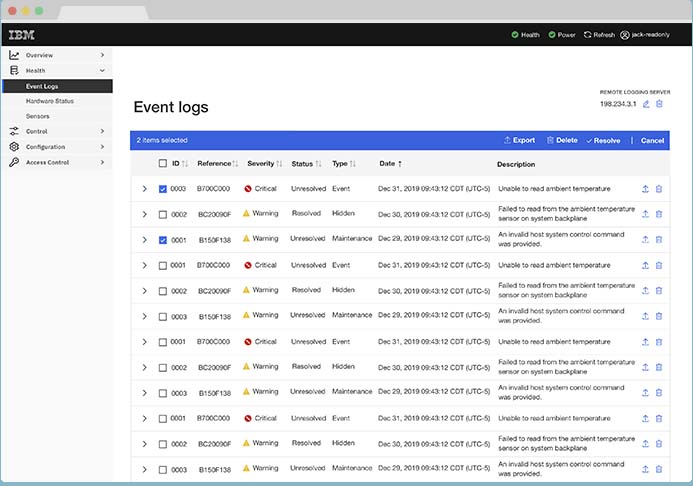Toggle the select-all checkbox in table header
The image size is (693, 486).
(163, 163)
